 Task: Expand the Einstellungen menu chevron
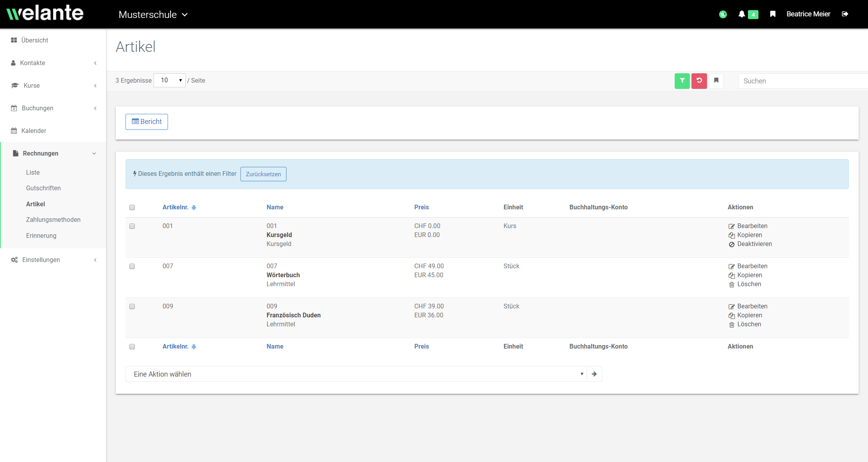click(x=95, y=260)
